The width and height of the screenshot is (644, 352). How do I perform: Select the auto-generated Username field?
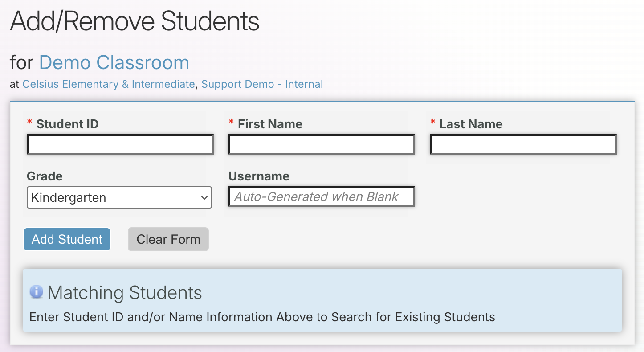(x=321, y=196)
